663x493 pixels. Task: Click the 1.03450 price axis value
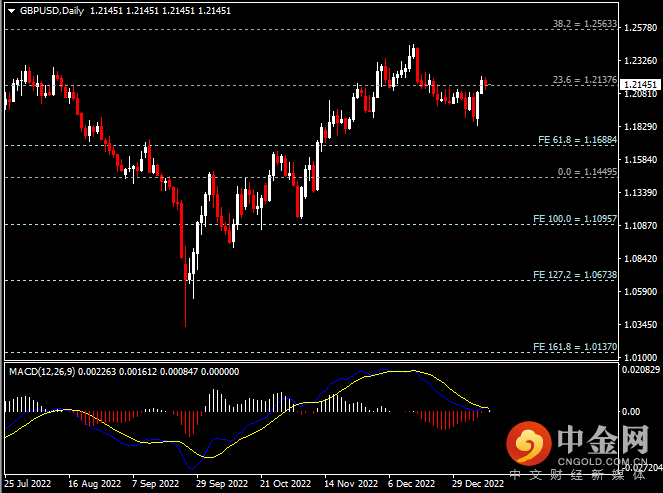(x=637, y=325)
